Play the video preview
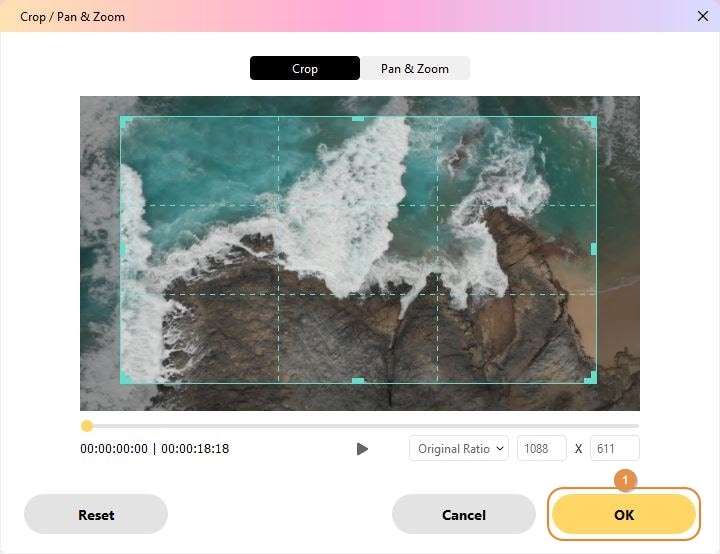The image size is (720, 554). tap(362, 449)
